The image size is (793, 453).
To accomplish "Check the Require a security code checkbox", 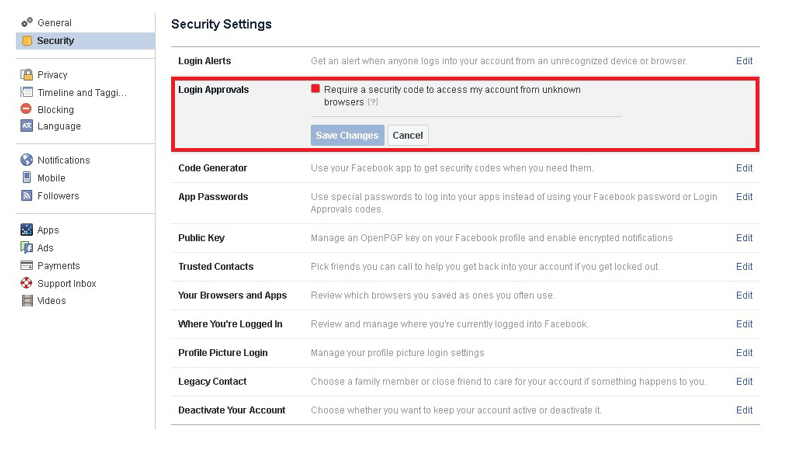I will 316,89.
